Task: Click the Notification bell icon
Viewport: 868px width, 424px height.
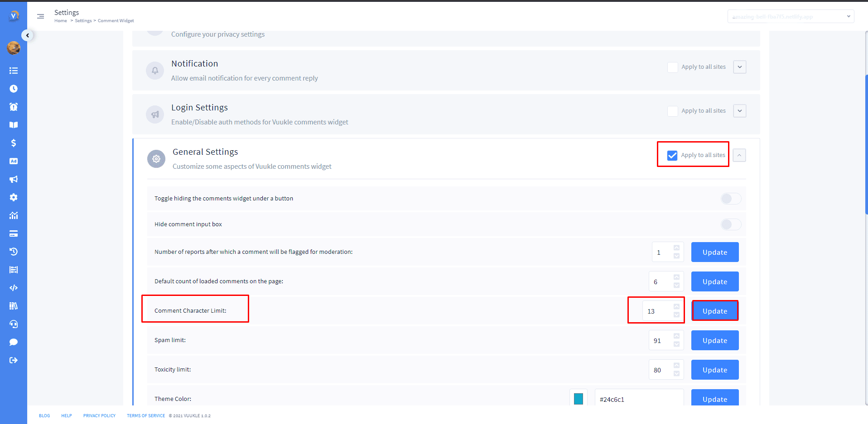Action: tap(155, 71)
